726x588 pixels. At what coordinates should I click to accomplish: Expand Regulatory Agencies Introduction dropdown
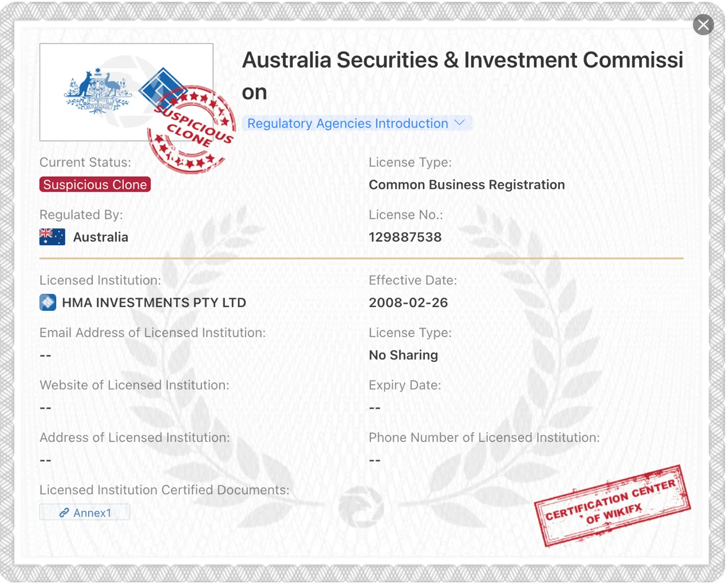(357, 123)
